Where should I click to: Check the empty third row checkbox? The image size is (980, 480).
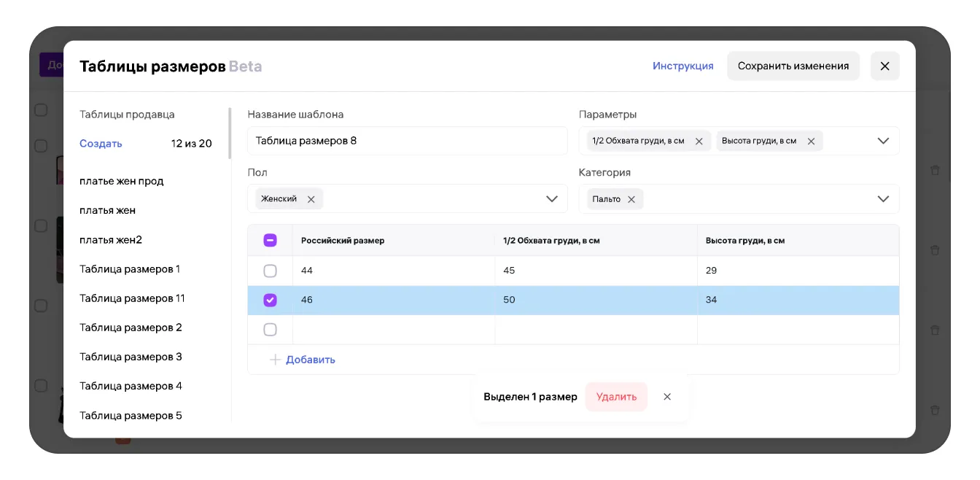[270, 330]
